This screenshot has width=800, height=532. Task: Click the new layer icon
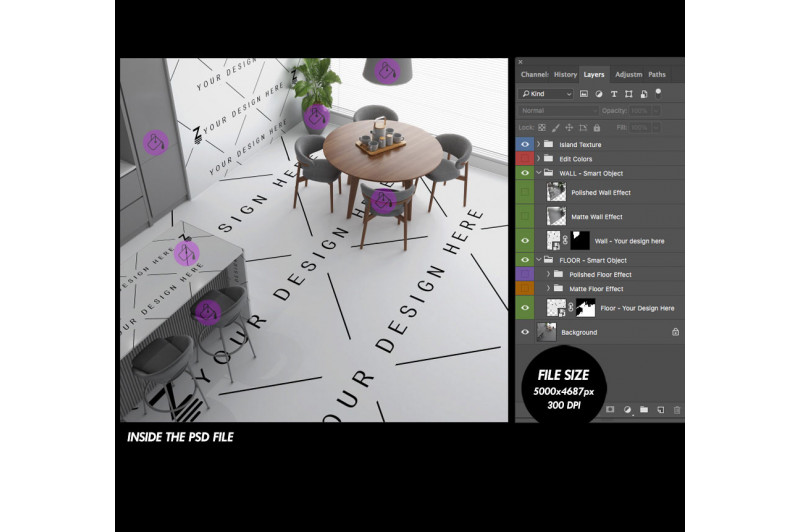(x=660, y=410)
